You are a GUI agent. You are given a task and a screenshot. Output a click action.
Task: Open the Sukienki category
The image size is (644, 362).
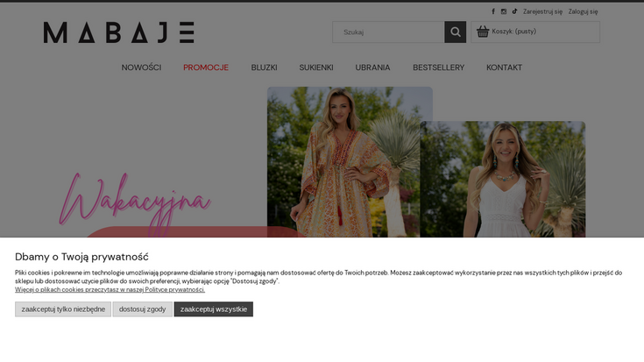(x=316, y=67)
